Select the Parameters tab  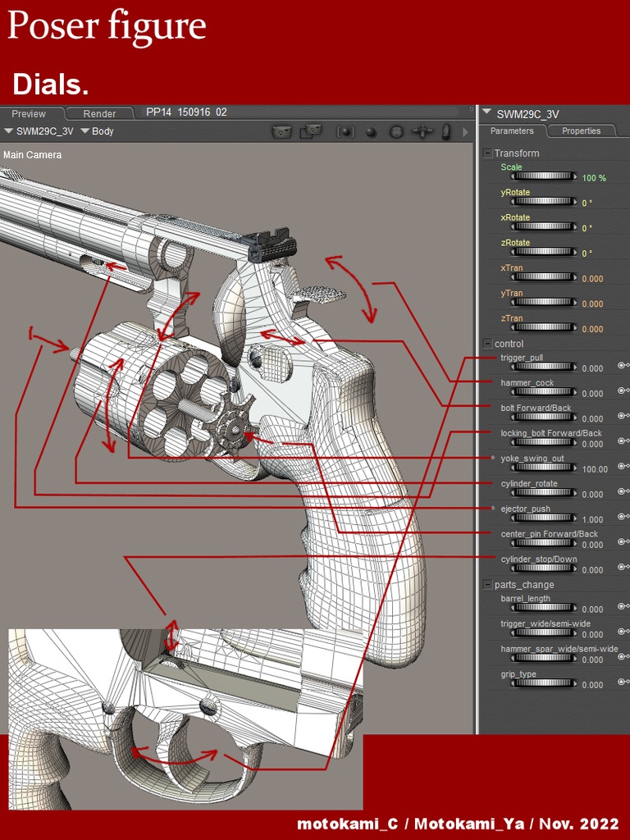(512, 130)
